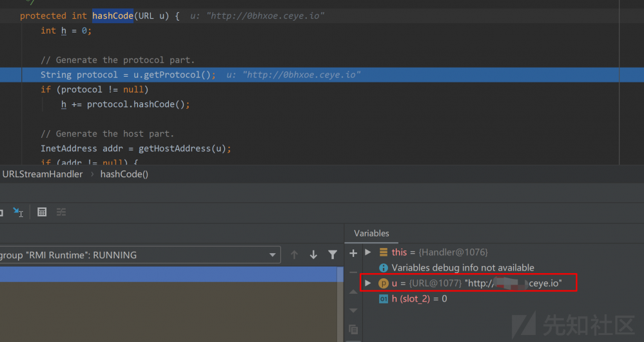Click the previous frame up arrow
This screenshot has width=644, height=342.
294,255
